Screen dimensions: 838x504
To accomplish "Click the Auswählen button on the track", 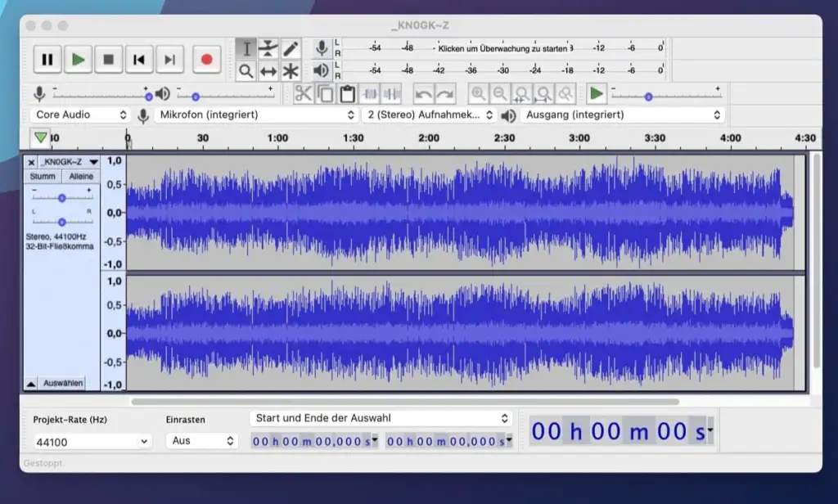I will pos(63,383).
